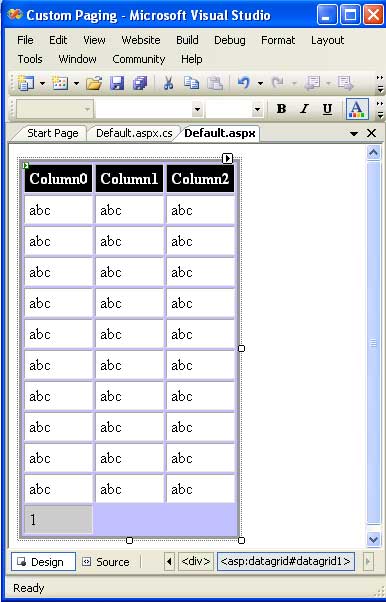Select the <asp:datagrid#datagrid1> tag button
Screen dimensions: 386x602
pos(286,562)
